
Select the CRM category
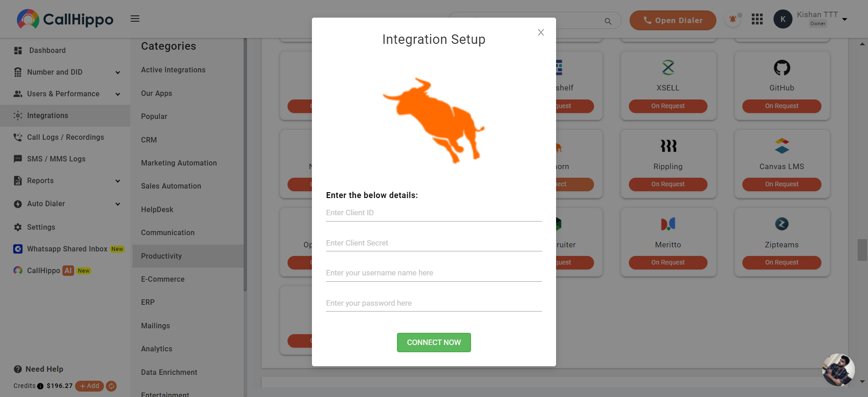pyautogui.click(x=149, y=140)
